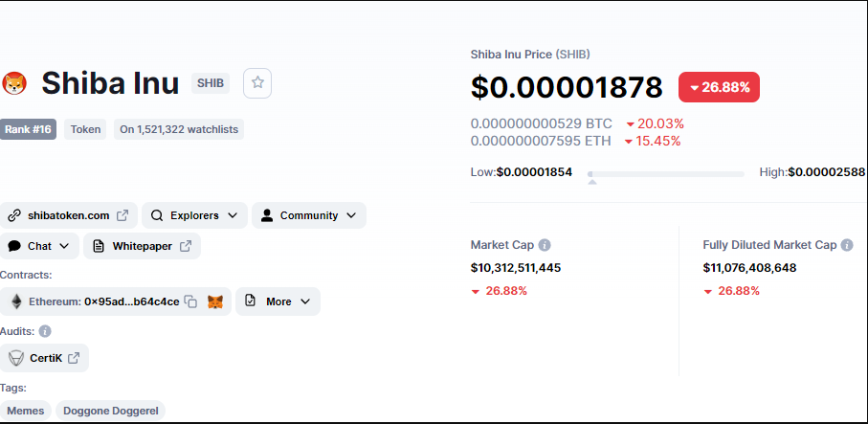Click the red 26.88% price change badge

coord(719,87)
